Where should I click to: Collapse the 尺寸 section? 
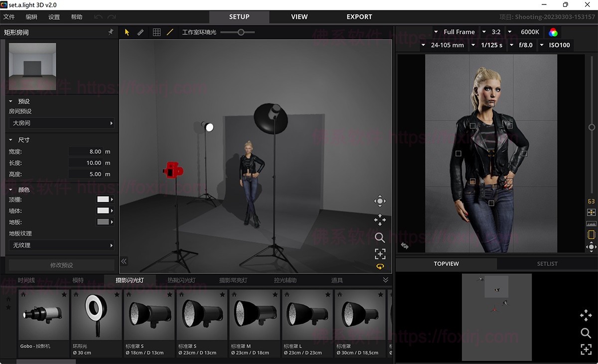click(11, 140)
